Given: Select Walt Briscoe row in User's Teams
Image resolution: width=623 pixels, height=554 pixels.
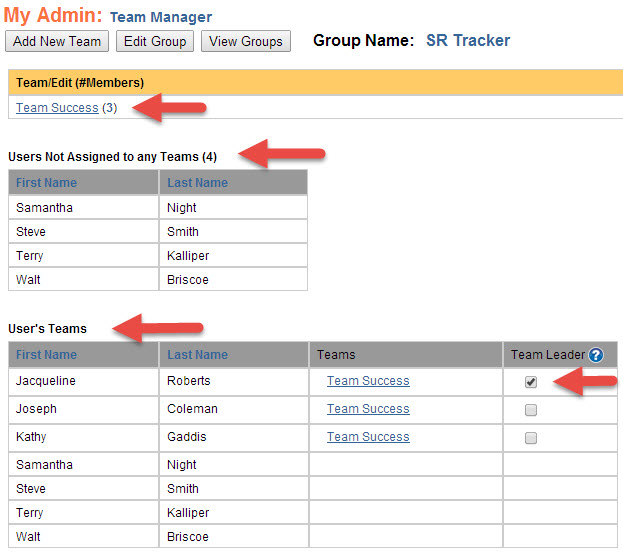Looking at the screenshot, I should 29,537.
